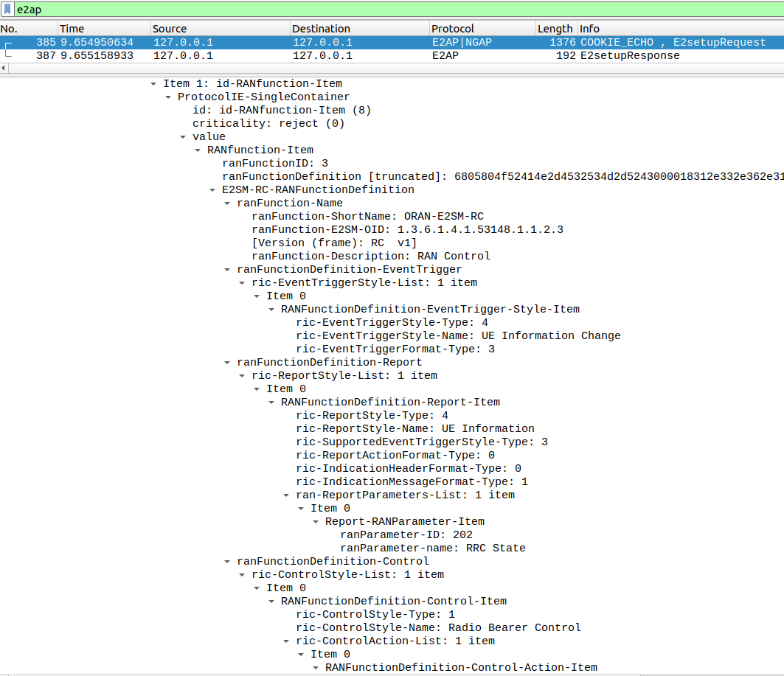Click the packet list left scroll arrow

pyautogui.click(x=4, y=68)
